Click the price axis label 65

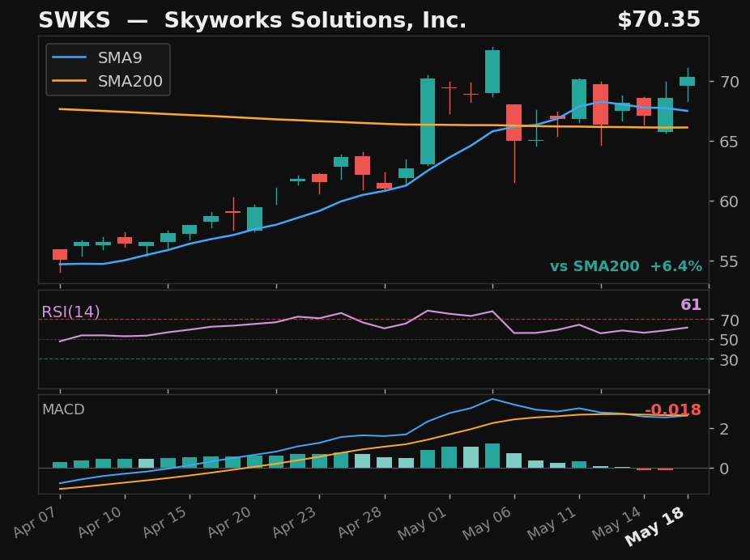730,142
